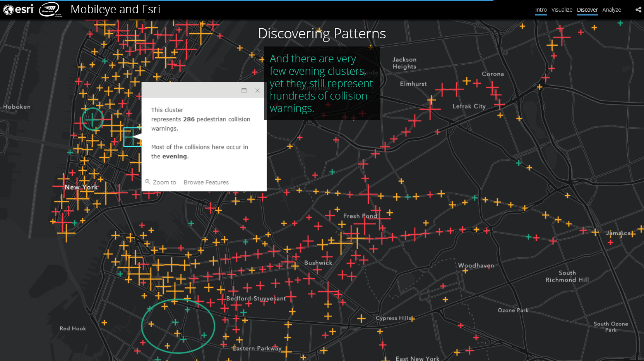The image size is (644, 361).
Task: Go to the Analyze tab
Action: tap(611, 10)
